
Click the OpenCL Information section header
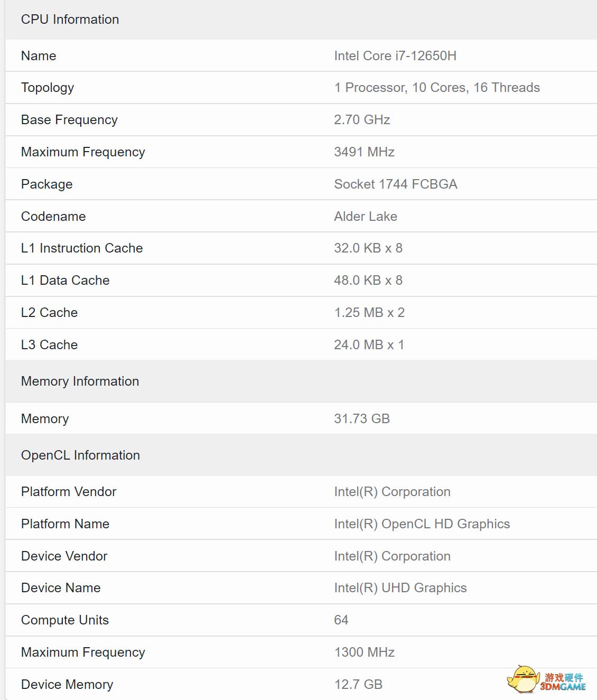coord(80,455)
